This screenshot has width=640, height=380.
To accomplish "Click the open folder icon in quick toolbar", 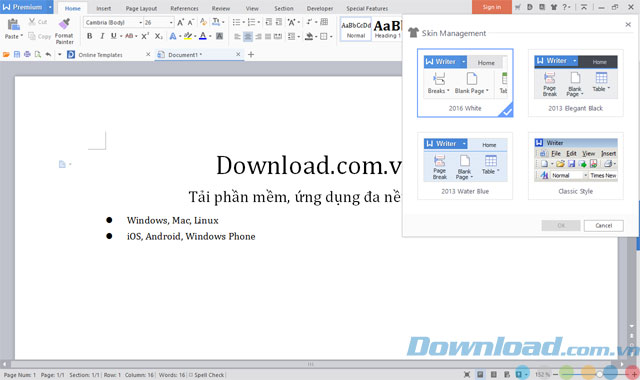I will click(x=6, y=54).
